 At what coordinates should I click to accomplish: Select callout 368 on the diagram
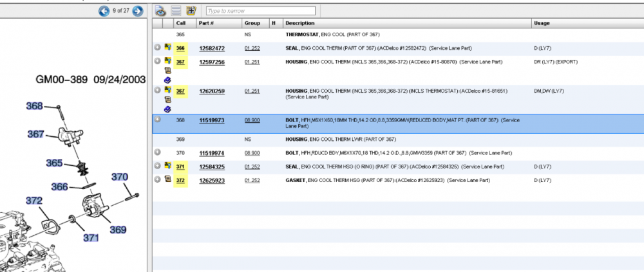tap(34, 106)
